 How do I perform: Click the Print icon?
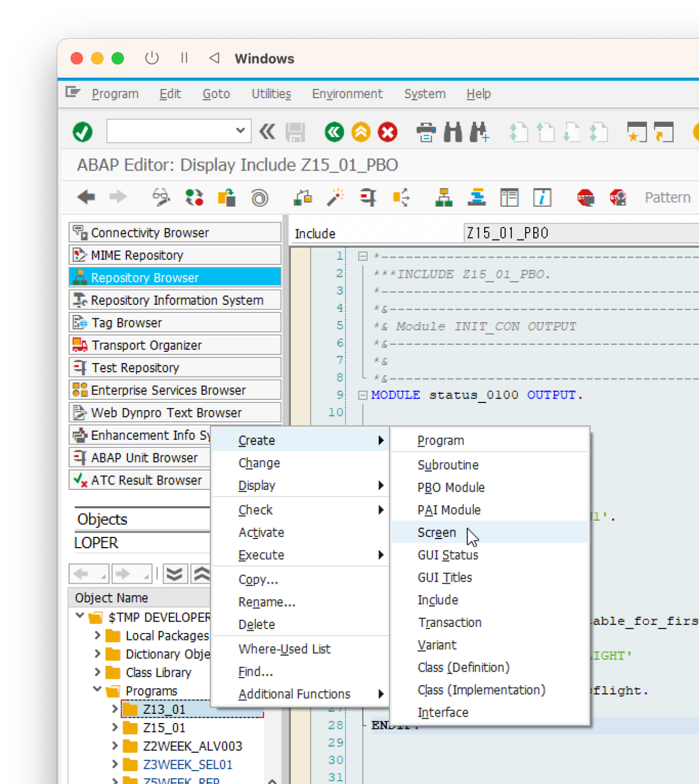426,132
